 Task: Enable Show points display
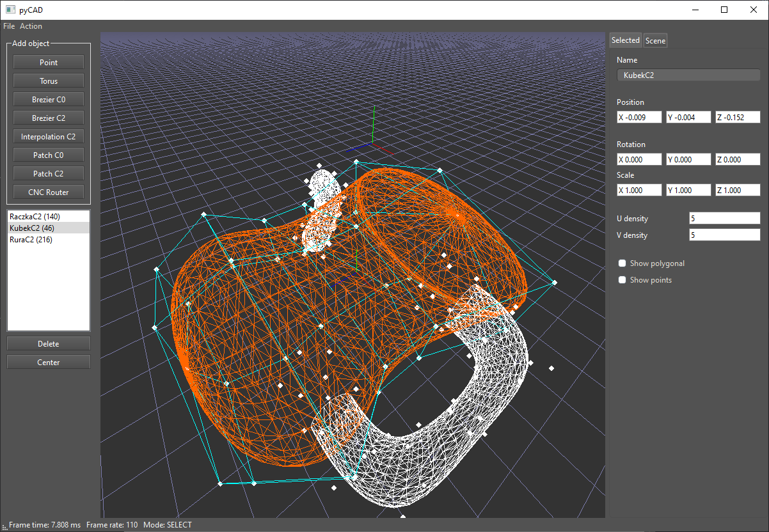[622, 279]
